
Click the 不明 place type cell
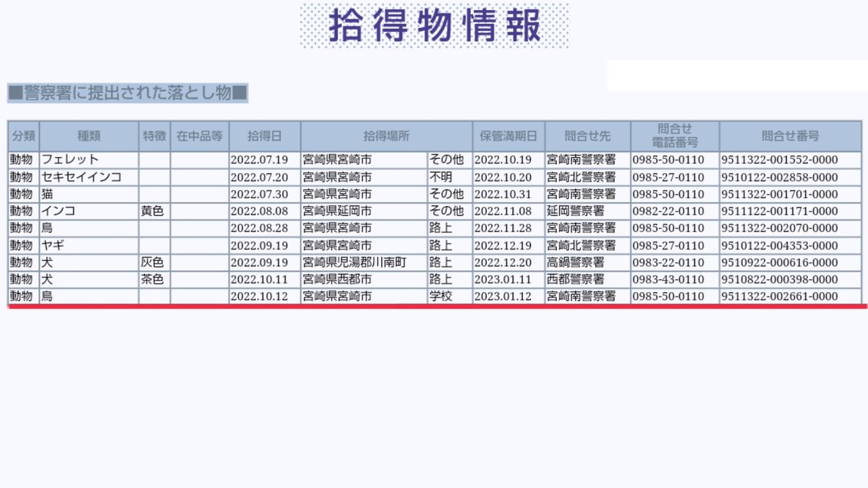pos(450,177)
